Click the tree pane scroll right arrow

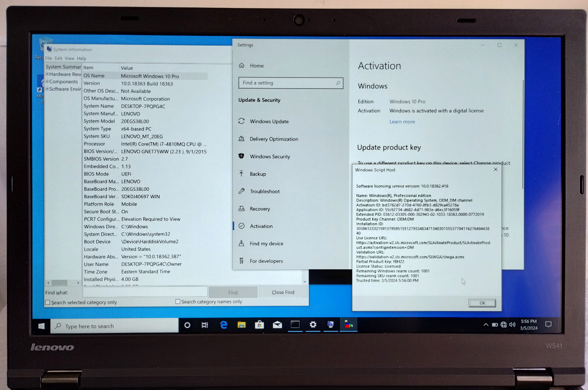[78, 283]
